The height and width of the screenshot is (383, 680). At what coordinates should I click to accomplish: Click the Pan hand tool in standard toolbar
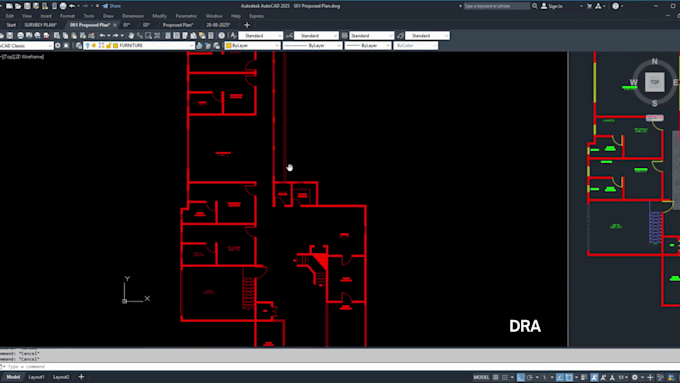131,36
